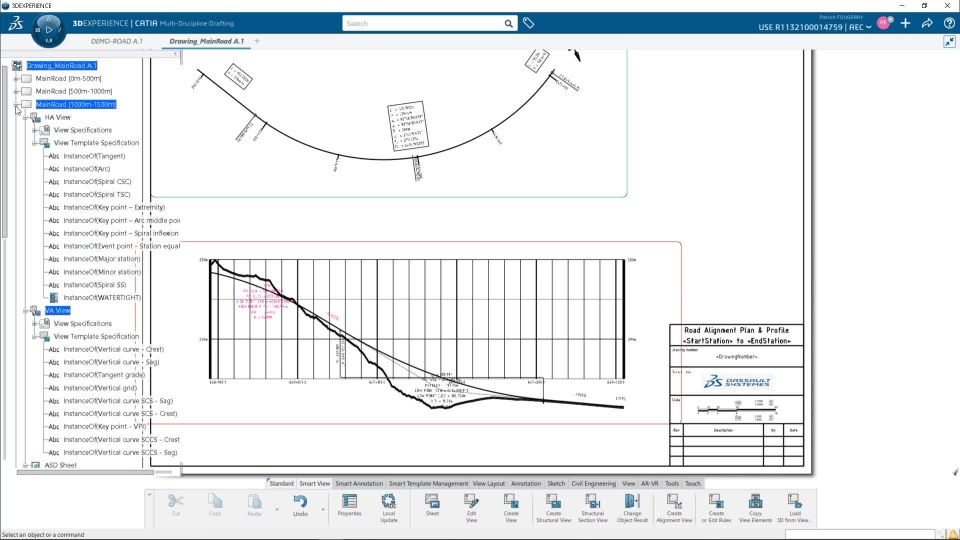The image size is (960, 540).
Task: Click the tag icon beside search
Action: (x=528, y=23)
